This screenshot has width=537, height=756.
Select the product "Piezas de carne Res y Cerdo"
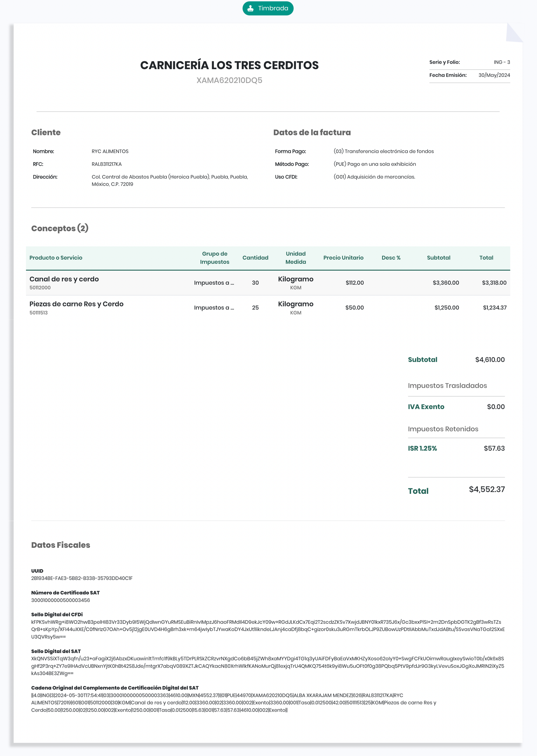pyautogui.click(x=76, y=304)
